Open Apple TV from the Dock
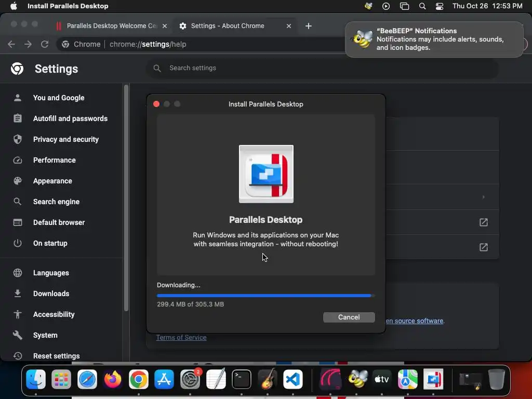The image size is (532, 399). (x=382, y=379)
